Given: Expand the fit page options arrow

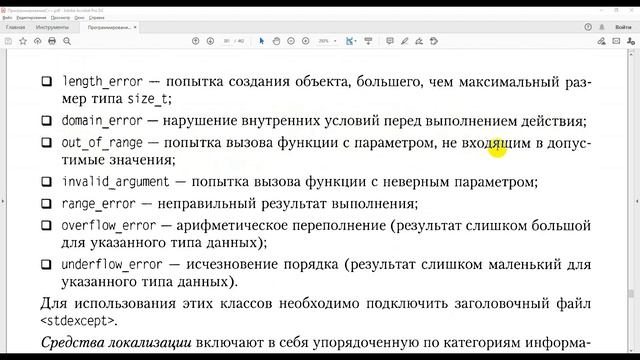Looking at the screenshot, I should point(356,41).
